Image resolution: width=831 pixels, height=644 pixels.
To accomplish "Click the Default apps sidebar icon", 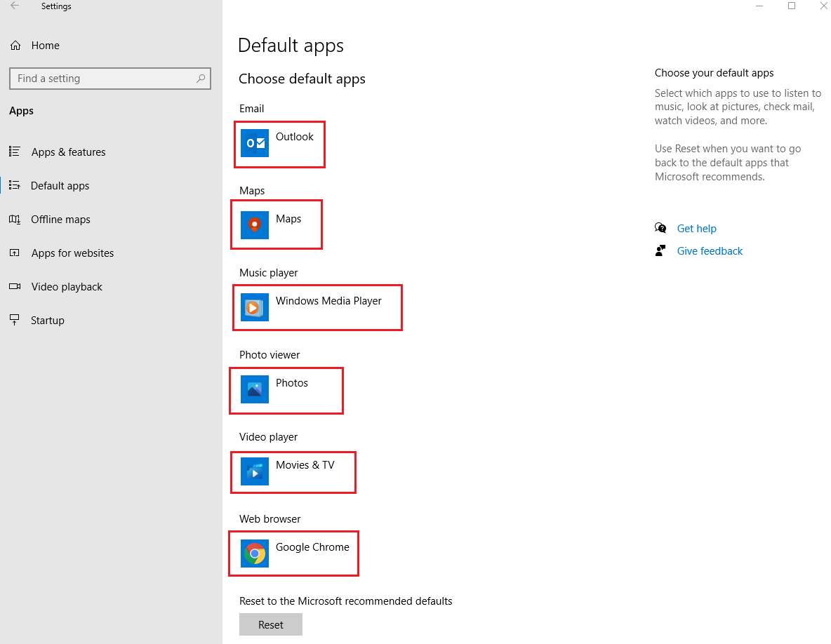I will click(15, 185).
